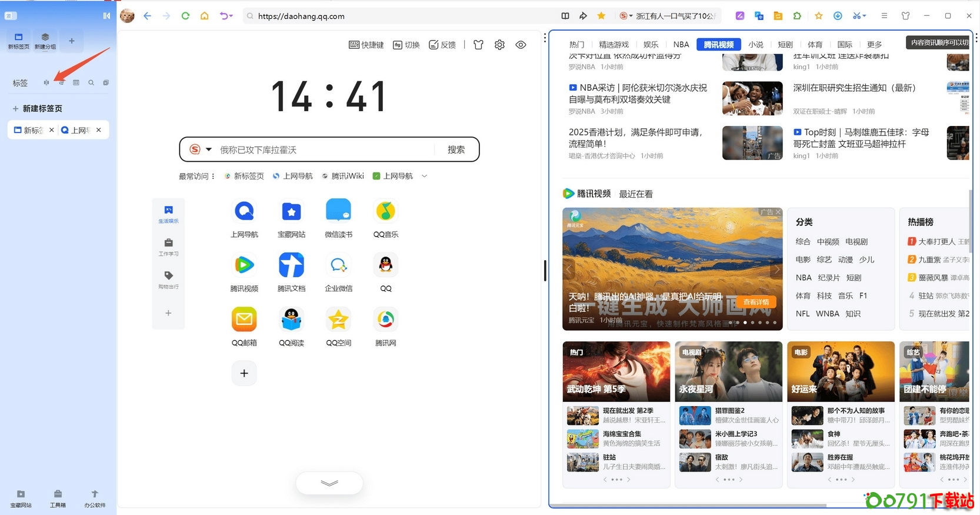Select the 工作学习 category

tap(168, 247)
